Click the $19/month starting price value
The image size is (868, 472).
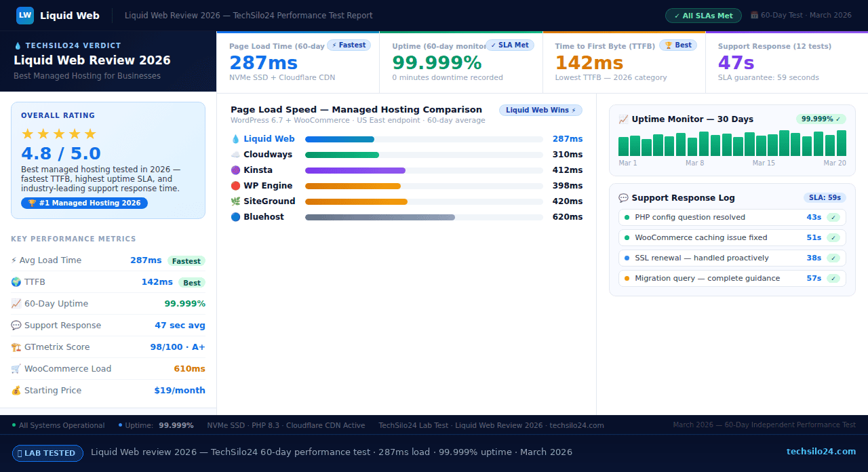180,391
